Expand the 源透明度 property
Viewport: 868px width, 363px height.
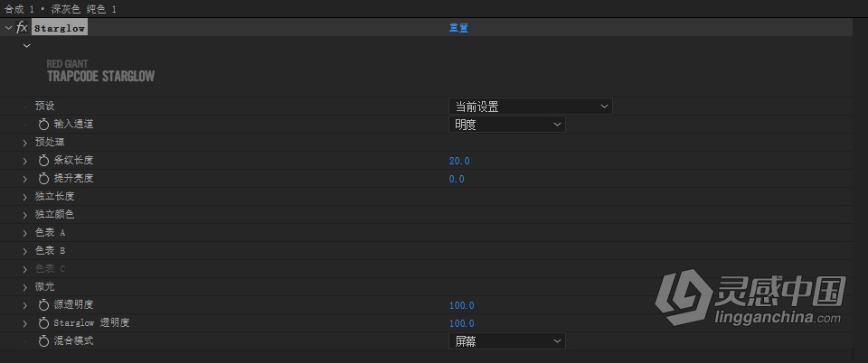[25, 305]
